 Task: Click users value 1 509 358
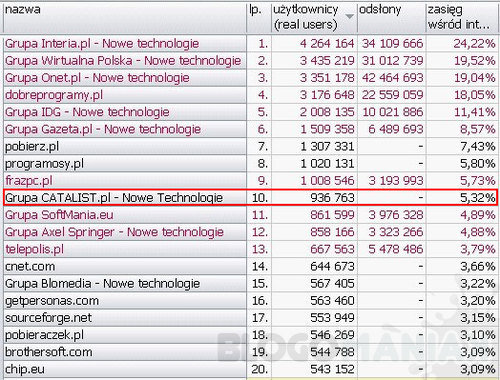[327, 129]
